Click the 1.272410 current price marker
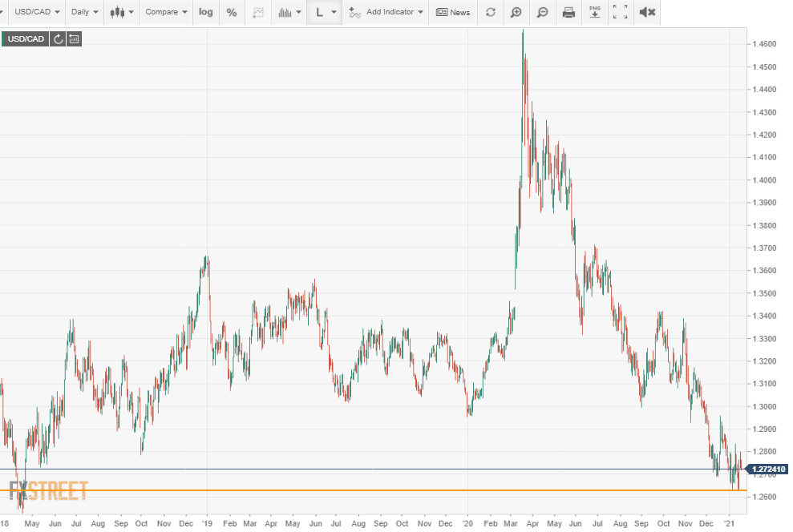The height and width of the screenshot is (532, 793). pos(768,469)
